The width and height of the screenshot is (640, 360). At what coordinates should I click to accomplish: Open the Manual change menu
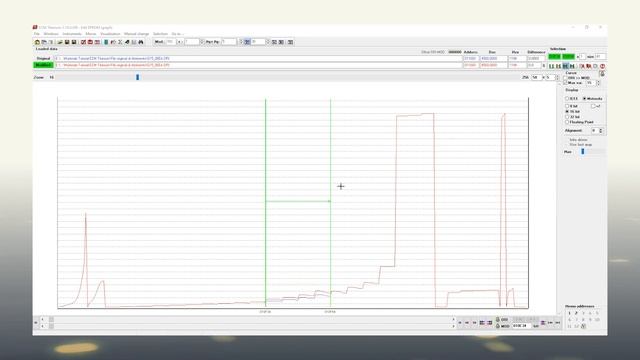point(136,34)
